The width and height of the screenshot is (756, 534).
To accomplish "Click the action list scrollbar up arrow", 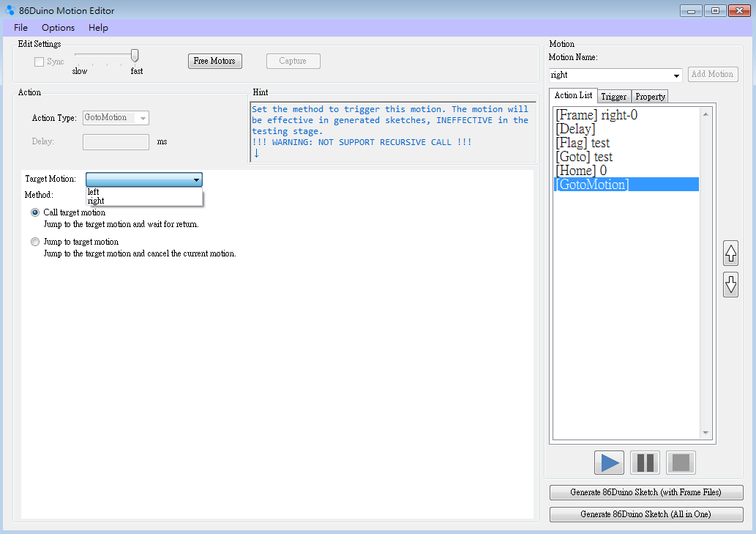I will pos(706,114).
